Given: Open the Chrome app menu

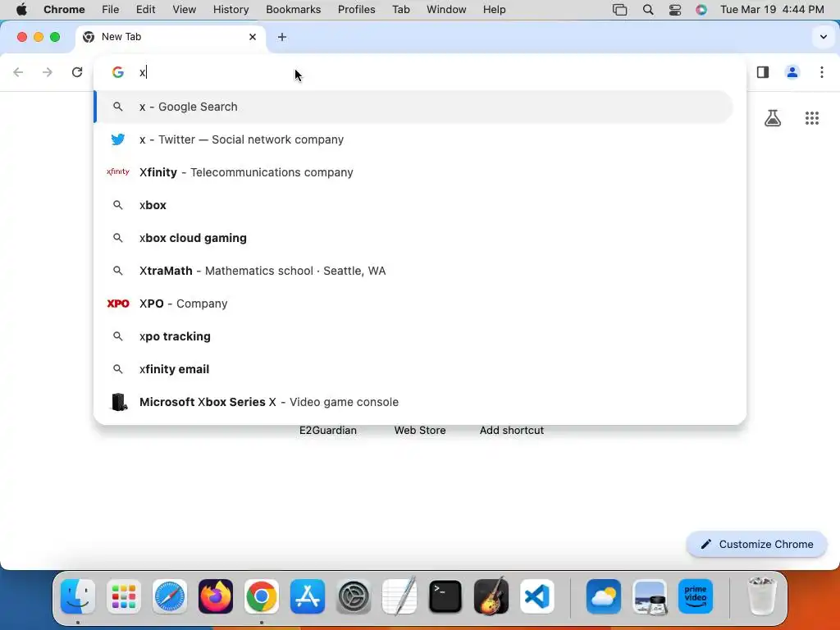Looking at the screenshot, I should 64,9.
